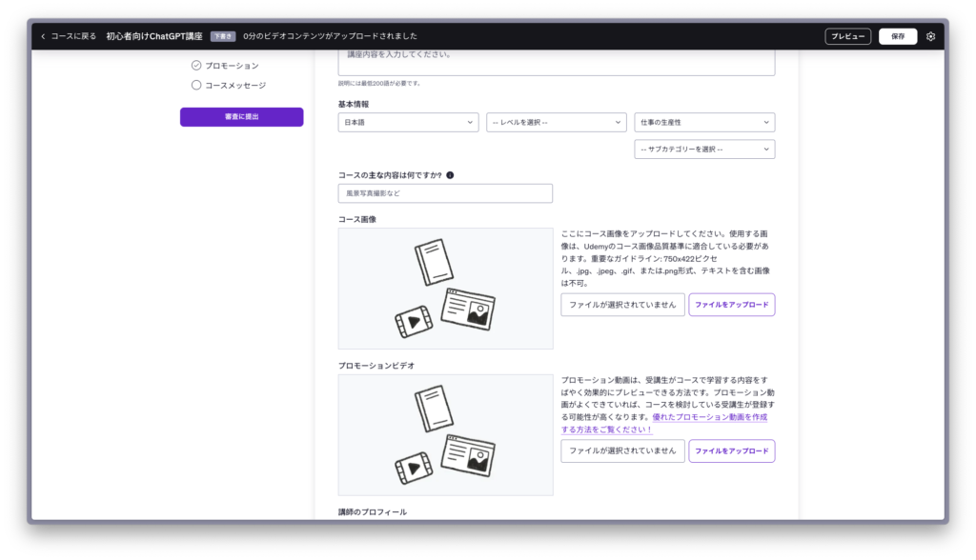Click the promotion video placeholder illustration

click(445, 435)
